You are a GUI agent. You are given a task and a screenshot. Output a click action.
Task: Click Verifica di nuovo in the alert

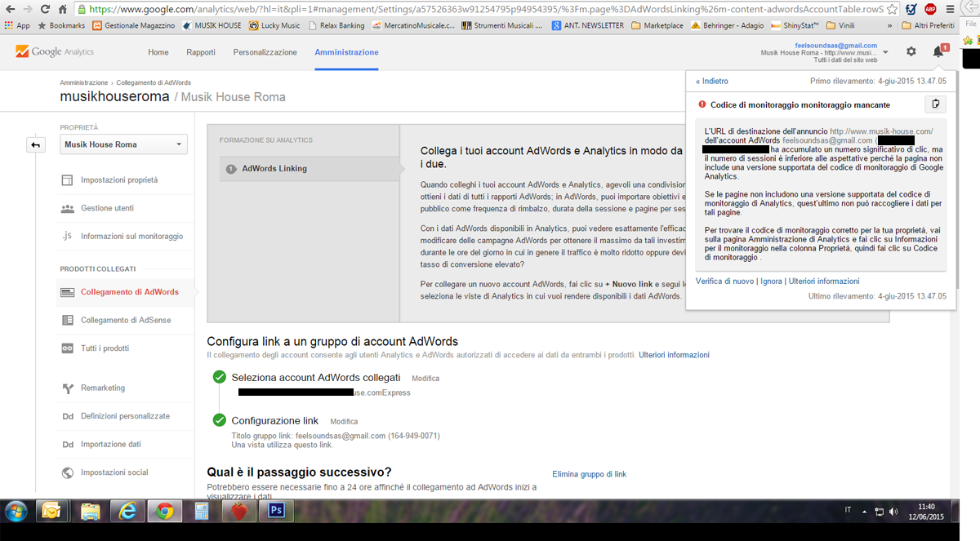725,282
